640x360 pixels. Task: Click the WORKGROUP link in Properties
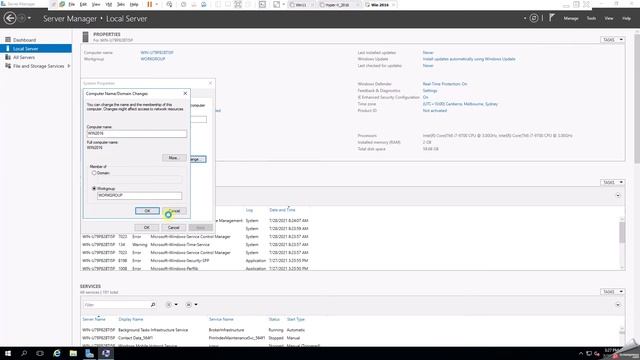point(153,59)
